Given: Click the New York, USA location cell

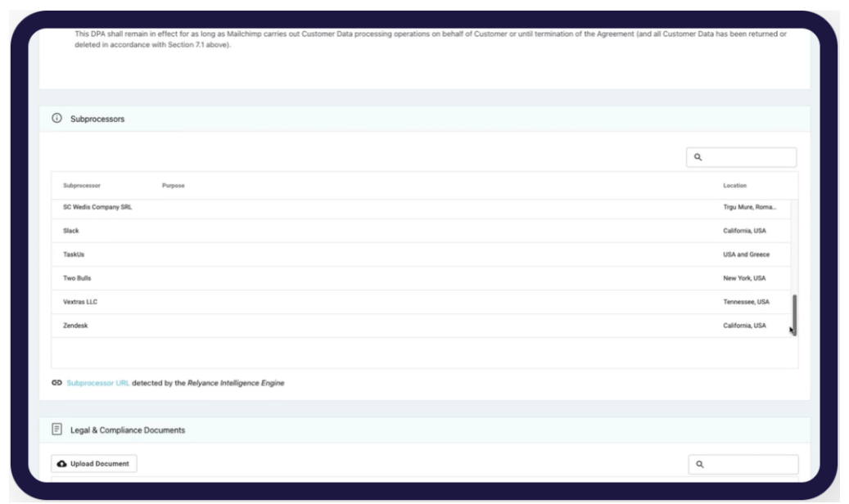Looking at the screenshot, I should point(744,278).
